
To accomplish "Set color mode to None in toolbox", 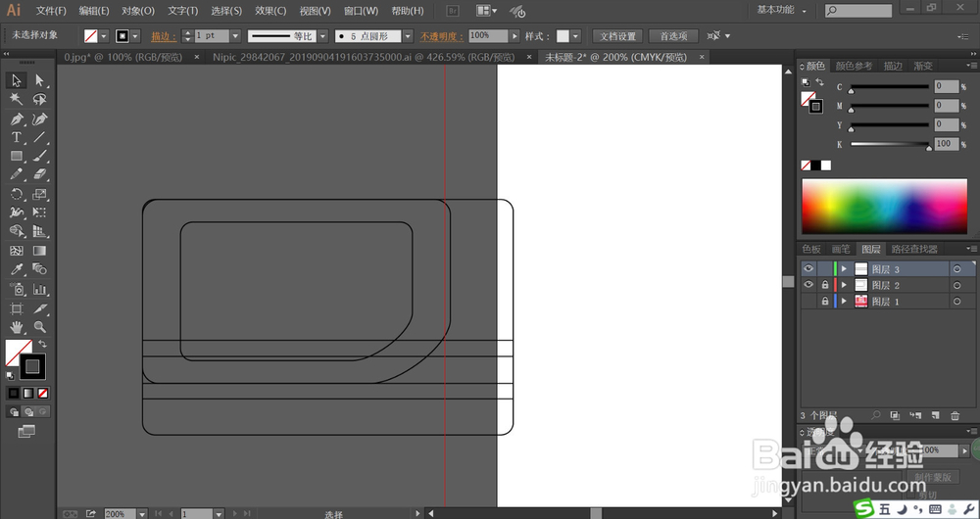I will click(x=42, y=394).
